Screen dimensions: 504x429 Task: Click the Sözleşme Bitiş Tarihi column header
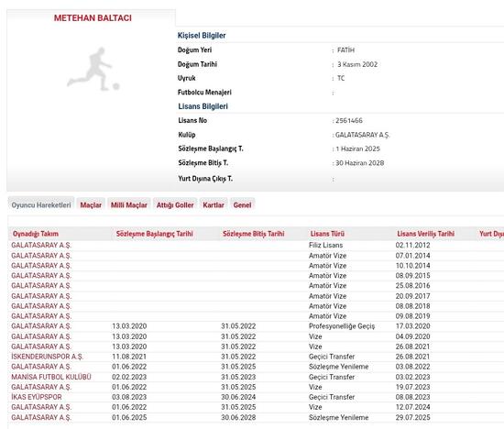click(x=254, y=234)
